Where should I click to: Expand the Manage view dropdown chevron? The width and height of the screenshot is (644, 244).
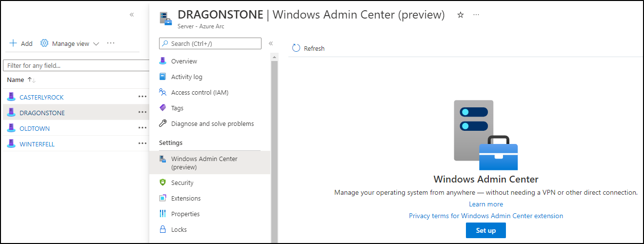[x=96, y=44]
